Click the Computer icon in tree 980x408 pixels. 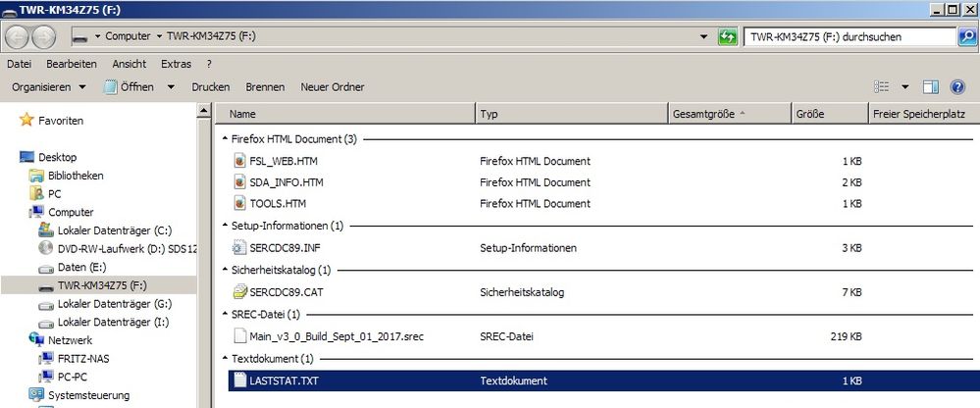pos(36,212)
